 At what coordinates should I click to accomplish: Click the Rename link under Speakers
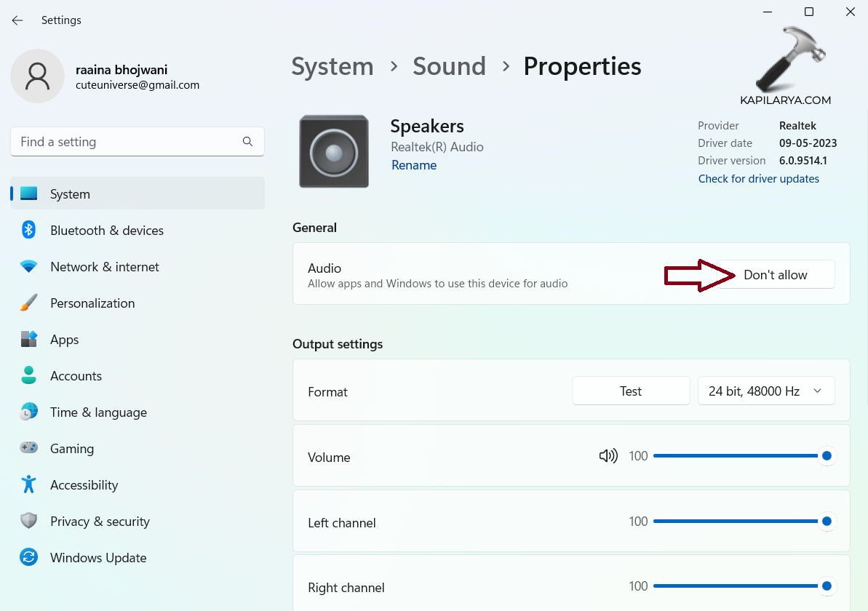pos(414,165)
